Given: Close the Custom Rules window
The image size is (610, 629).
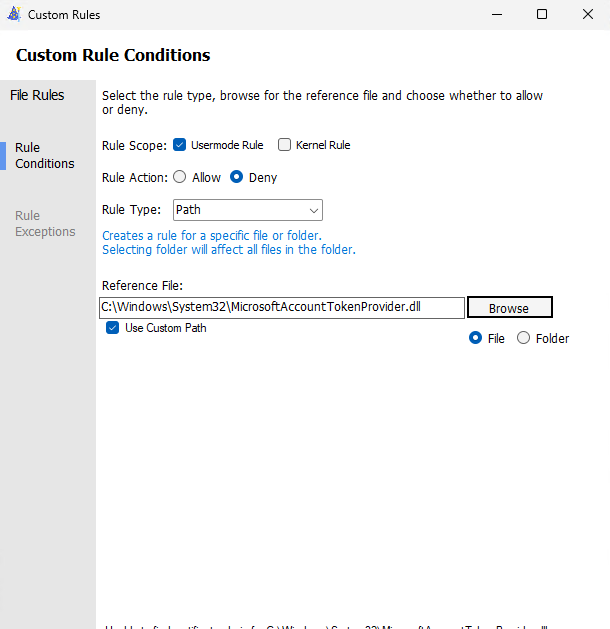Looking at the screenshot, I should [x=588, y=14].
